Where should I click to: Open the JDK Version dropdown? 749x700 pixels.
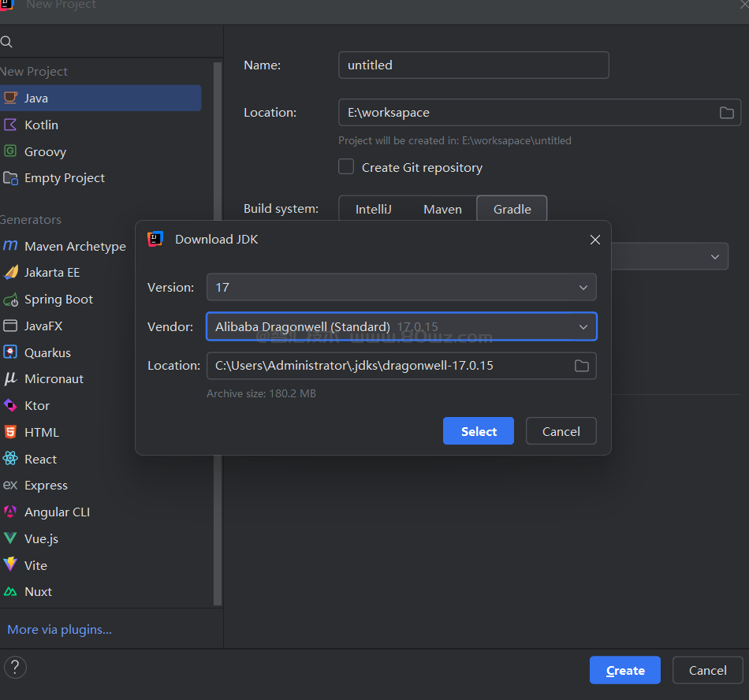click(401, 287)
